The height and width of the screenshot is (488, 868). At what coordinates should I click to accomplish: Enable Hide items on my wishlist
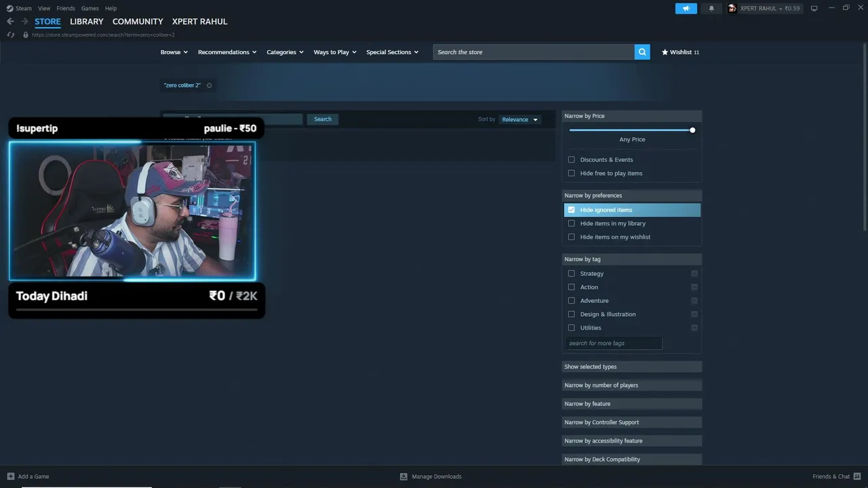572,237
